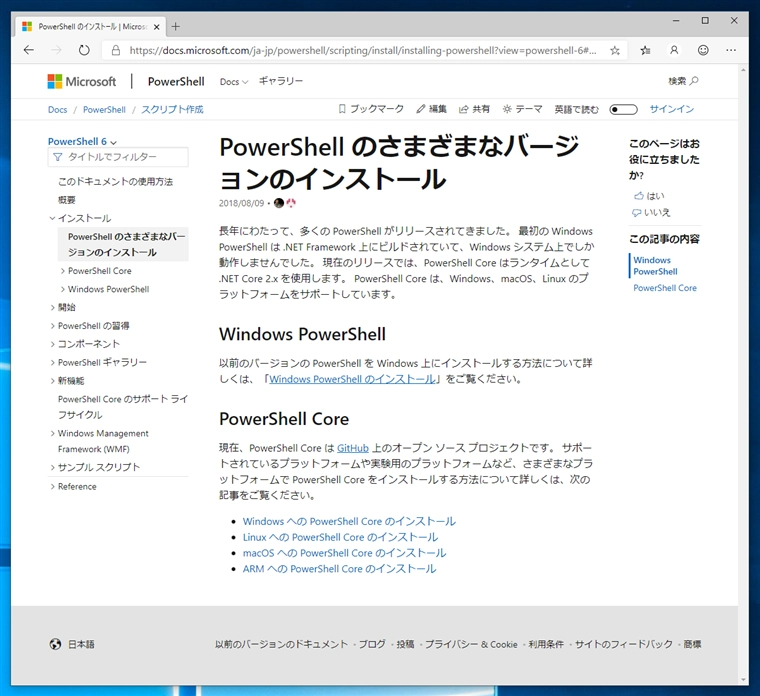This screenshot has height=696, width=760.
Task: Open the favorites list icon
Action: 645,50
